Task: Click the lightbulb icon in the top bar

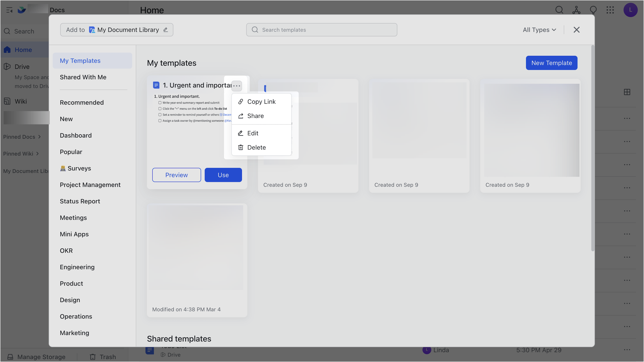Action: 593,10
